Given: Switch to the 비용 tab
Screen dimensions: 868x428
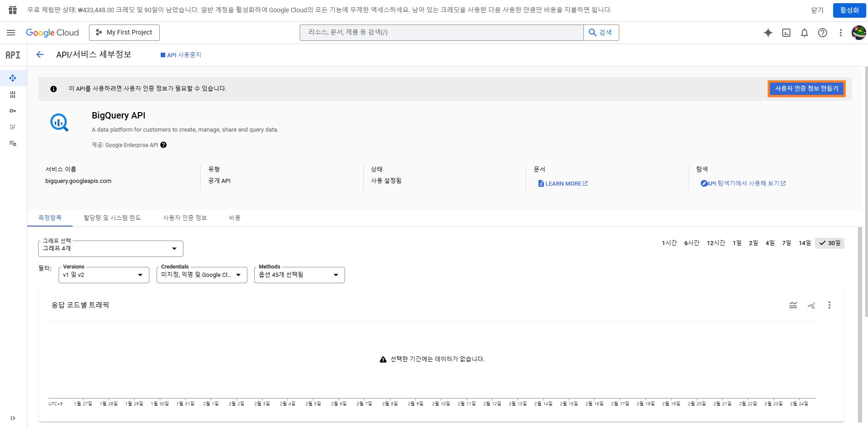Looking at the screenshot, I should tap(235, 218).
